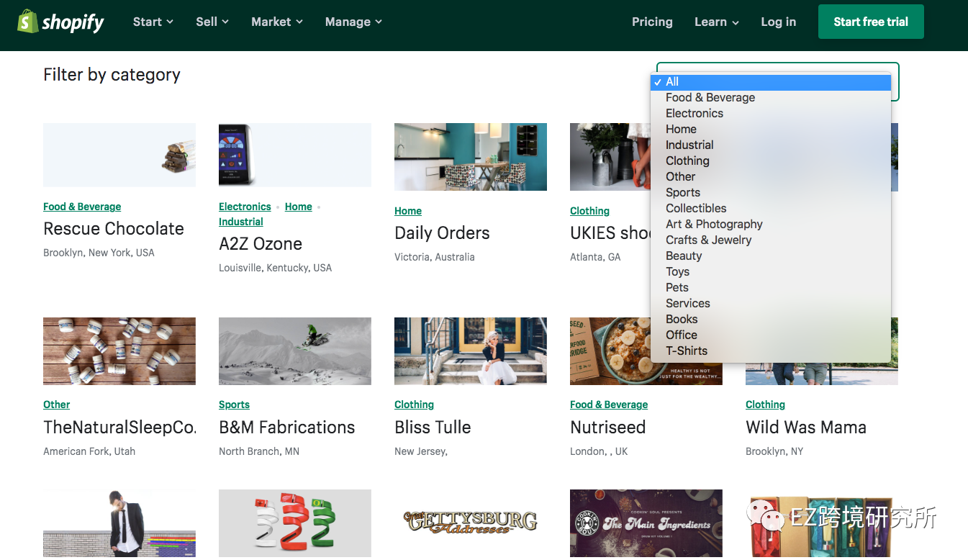
Task: Click Home tag on A2Z Ozone
Action: click(x=298, y=207)
